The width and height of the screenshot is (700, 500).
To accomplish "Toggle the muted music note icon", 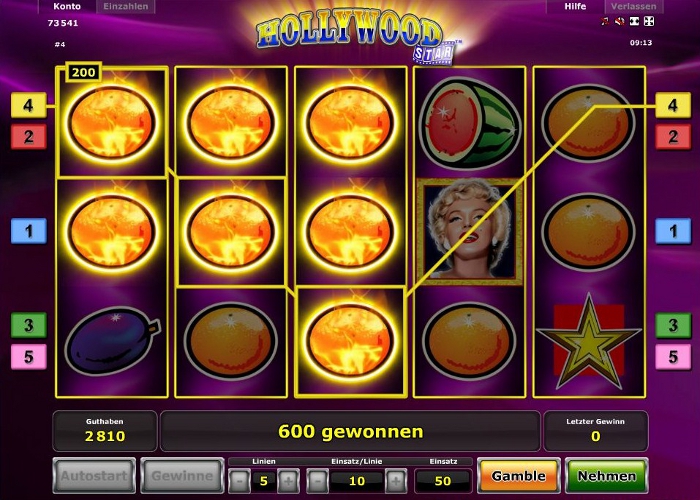I will (x=605, y=21).
